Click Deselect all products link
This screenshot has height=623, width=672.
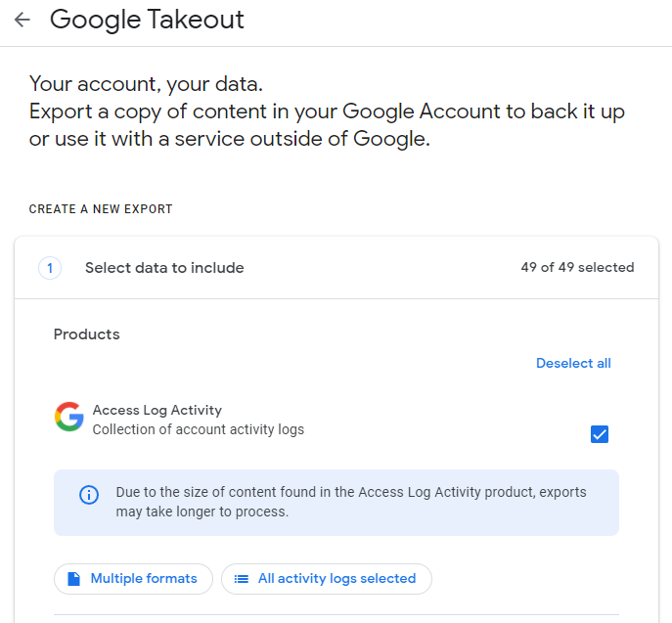point(573,363)
